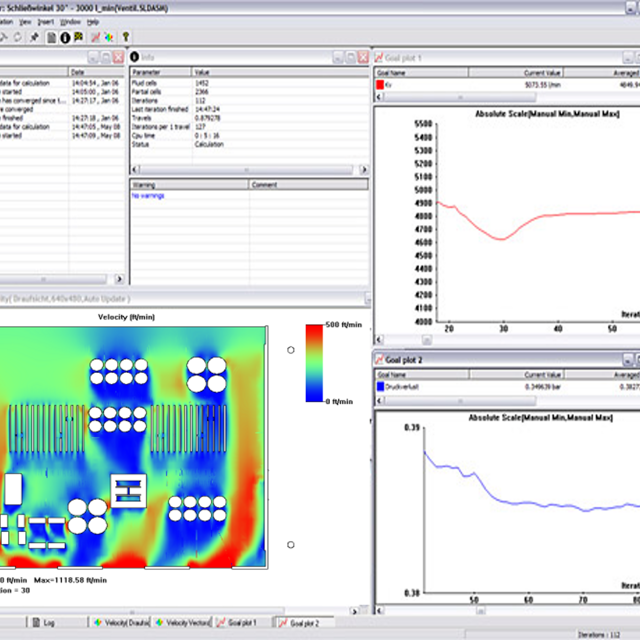Click the refresh arrow toolbar icon
This screenshot has height=640, width=640.
(x=19, y=37)
